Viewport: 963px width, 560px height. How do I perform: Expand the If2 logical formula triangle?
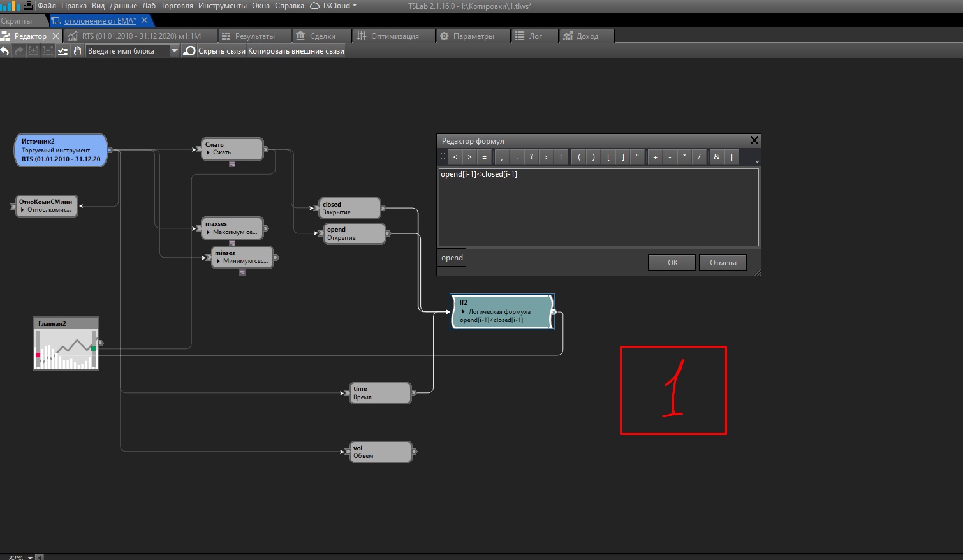tap(463, 312)
